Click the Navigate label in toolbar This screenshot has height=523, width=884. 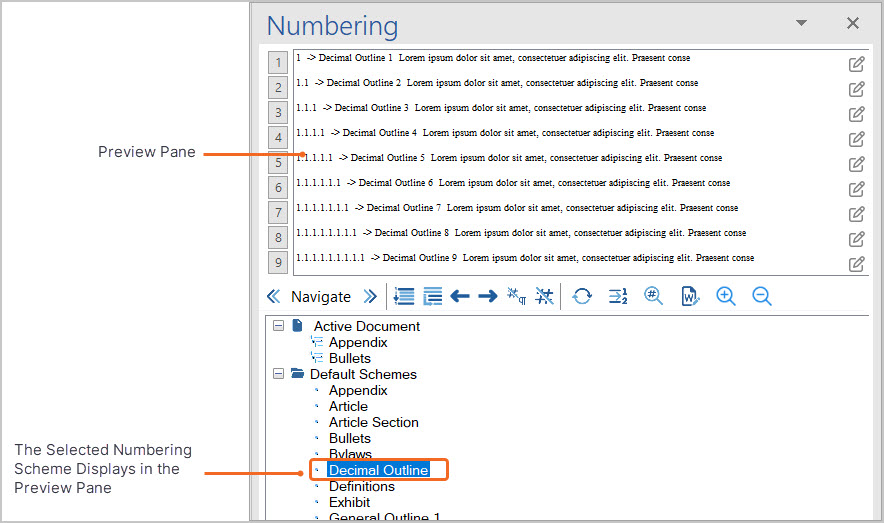(x=321, y=296)
